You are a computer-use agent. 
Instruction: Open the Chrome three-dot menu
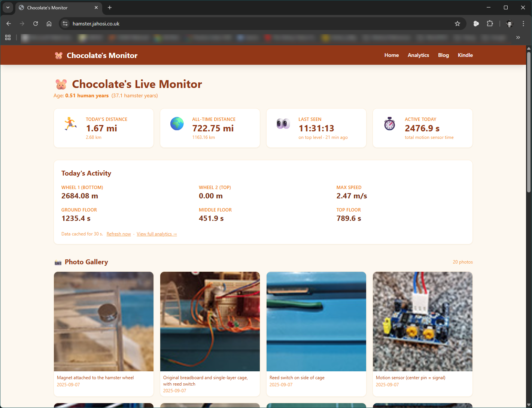(523, 24)
